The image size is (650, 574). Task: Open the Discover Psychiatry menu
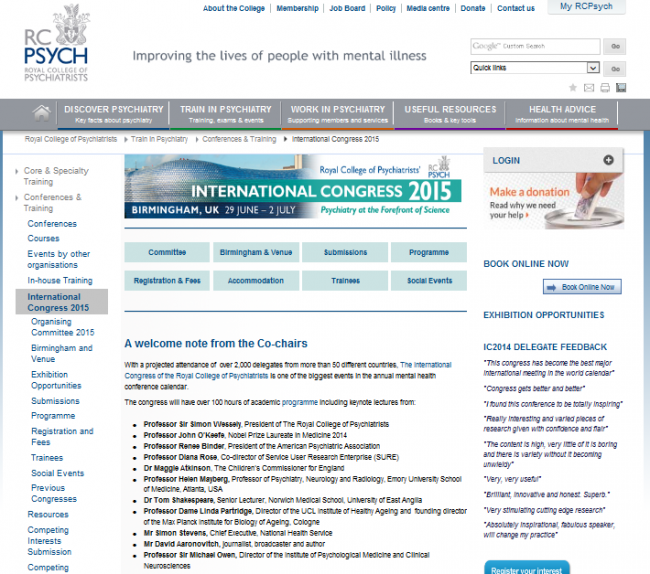[112, 114]
